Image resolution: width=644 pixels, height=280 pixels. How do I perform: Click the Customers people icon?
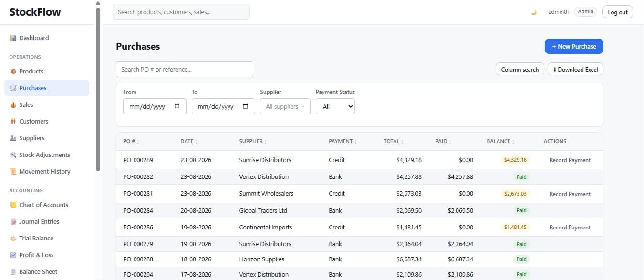click(x=13, y=122)
